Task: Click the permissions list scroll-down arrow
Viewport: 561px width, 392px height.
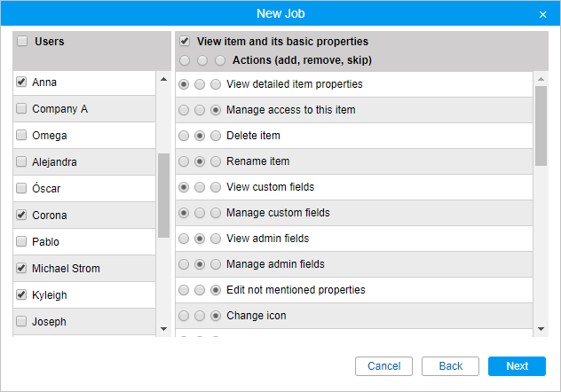Action: pyautogui.click(x=541, y=329)
